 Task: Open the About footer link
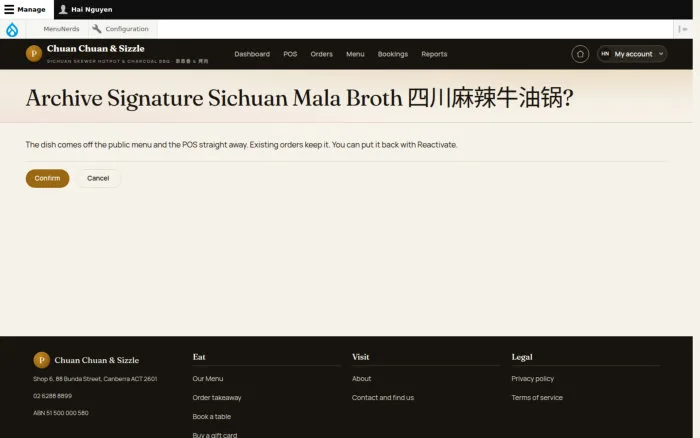click(x=362, y=379)
